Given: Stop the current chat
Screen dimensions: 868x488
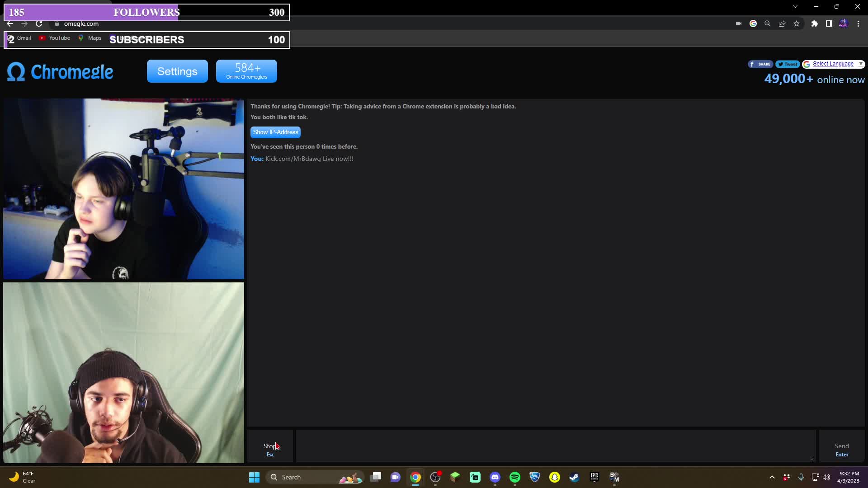Looking at the screenshot, I should tap(270, 446).
